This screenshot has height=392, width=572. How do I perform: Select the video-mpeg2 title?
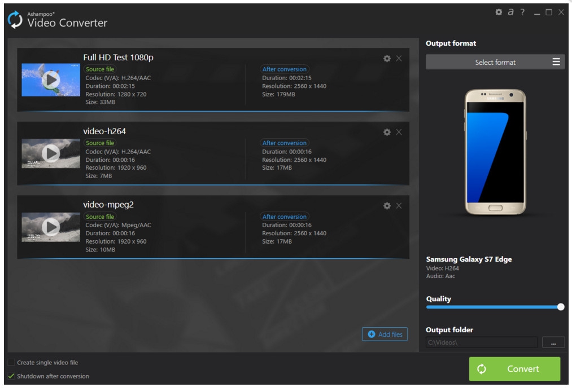coord(108,205)
